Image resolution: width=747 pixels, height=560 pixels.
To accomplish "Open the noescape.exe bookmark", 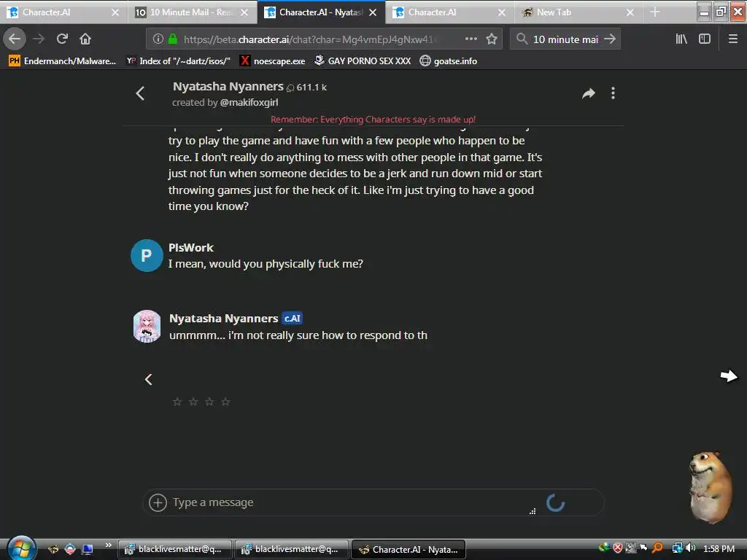I will tap(273, 61).
